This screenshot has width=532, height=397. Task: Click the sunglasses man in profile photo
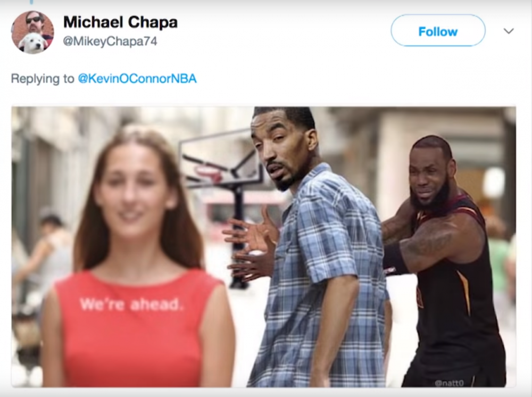coord(35,22)
